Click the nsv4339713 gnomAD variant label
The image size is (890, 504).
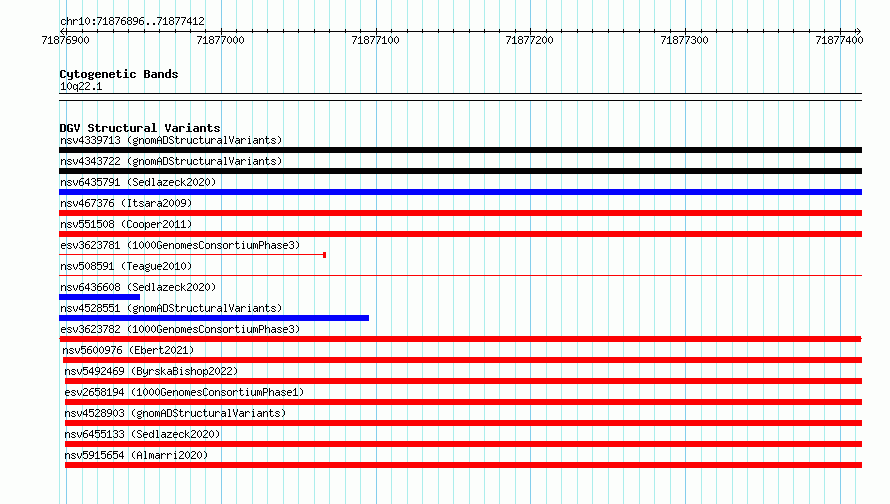point(171,140)
